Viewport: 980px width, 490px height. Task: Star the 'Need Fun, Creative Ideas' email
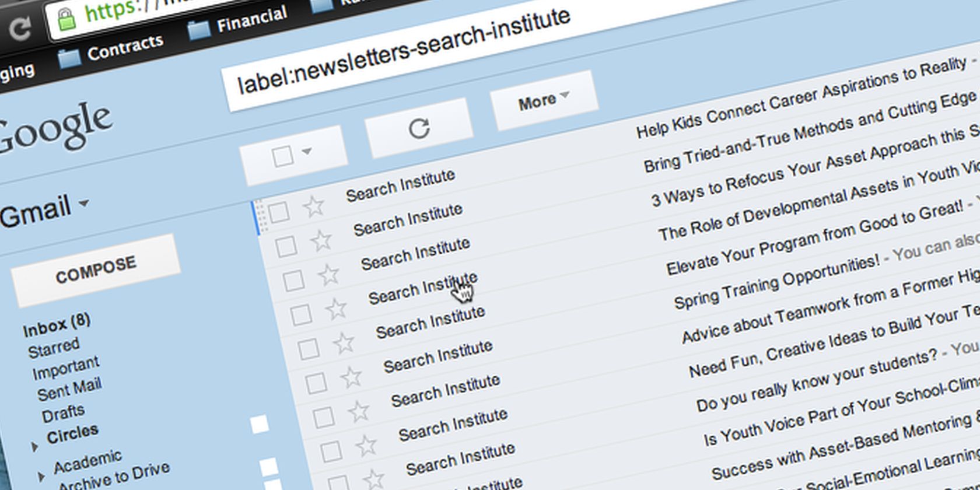[x=367, y=446]
